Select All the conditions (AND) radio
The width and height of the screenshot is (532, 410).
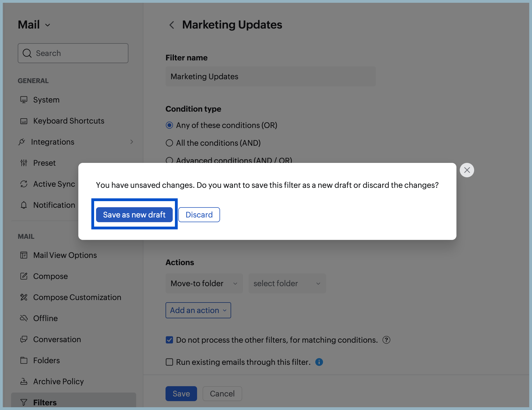tap(169, 143)
